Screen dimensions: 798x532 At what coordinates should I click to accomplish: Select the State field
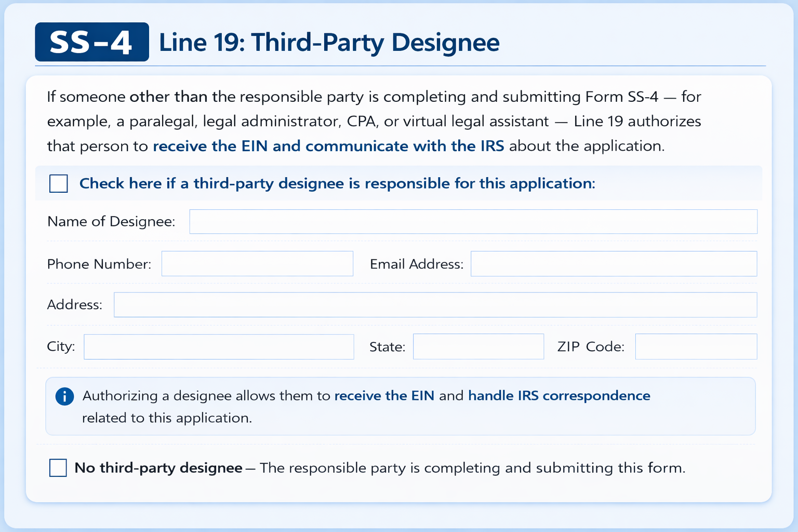tap(478, 347)
